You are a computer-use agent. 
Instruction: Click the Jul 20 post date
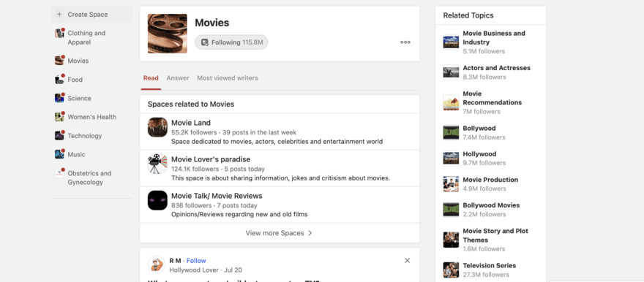pos(233,270)
